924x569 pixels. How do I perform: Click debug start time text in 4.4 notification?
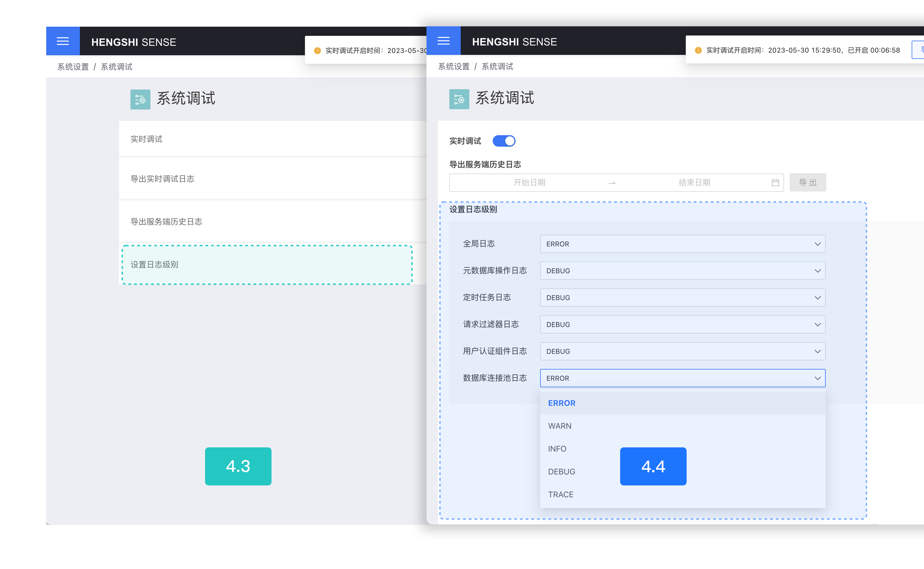pos(803,50)
